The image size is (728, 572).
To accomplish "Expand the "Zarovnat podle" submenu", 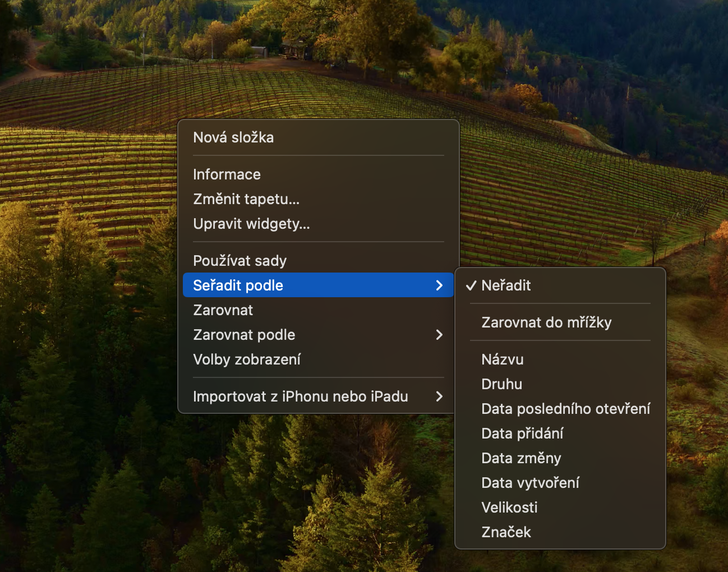I will pos(244,335).
